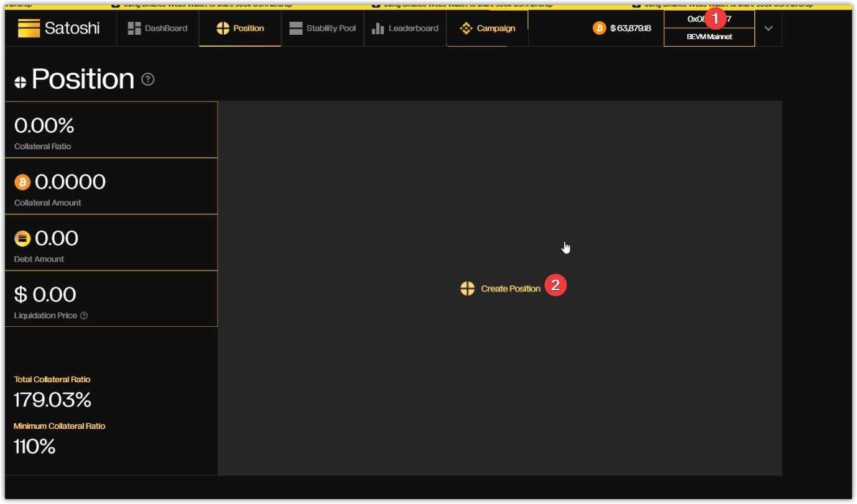
Task: Click the Bitcoin icon beside the header price
Action: 599,28
